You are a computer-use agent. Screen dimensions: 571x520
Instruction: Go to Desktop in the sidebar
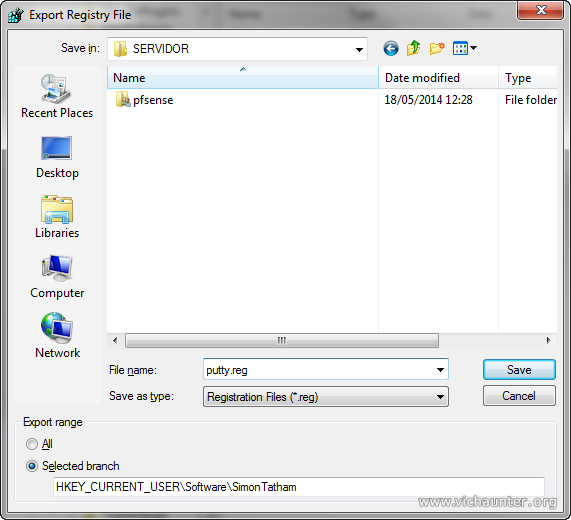[57, 157]
